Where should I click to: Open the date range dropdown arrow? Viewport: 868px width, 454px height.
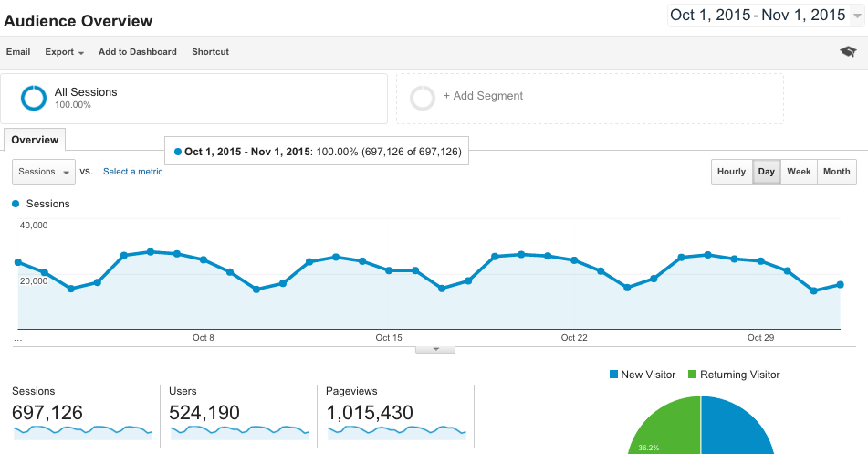tap(857, 16)
